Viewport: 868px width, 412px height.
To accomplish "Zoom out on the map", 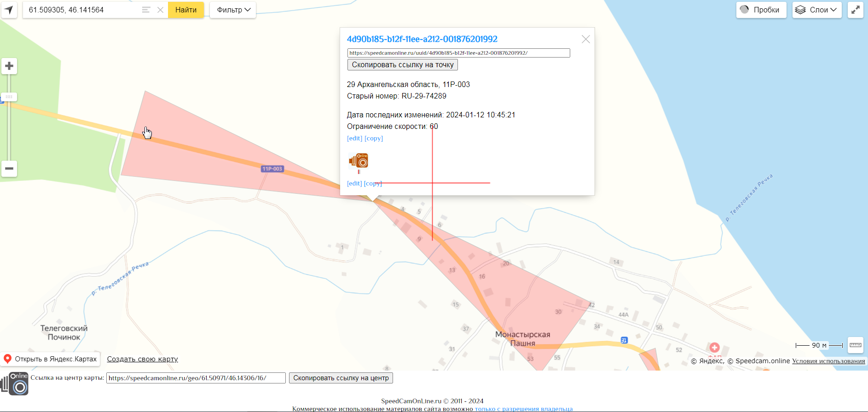I will [x=9, y=168].
